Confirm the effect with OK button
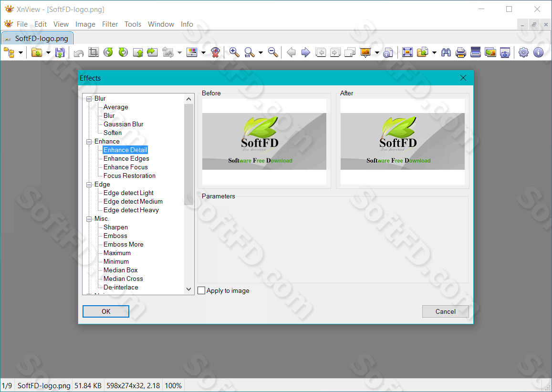552x392 pixels. [x=106, y=311]
